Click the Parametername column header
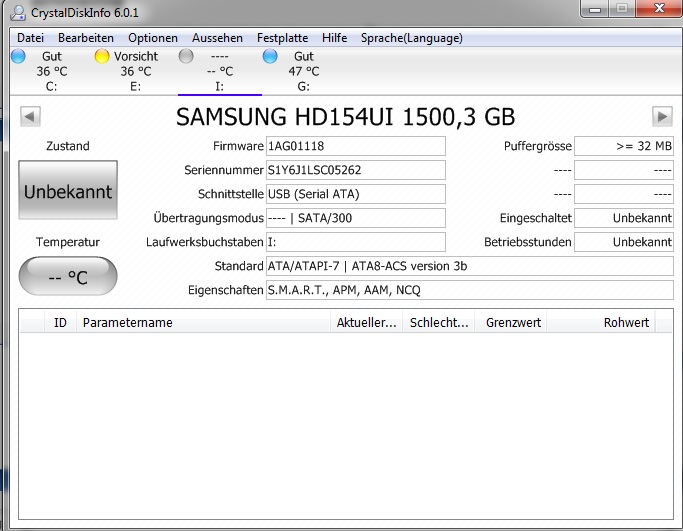683x531 pixels. pyautogui.click(x=203, y=323)
